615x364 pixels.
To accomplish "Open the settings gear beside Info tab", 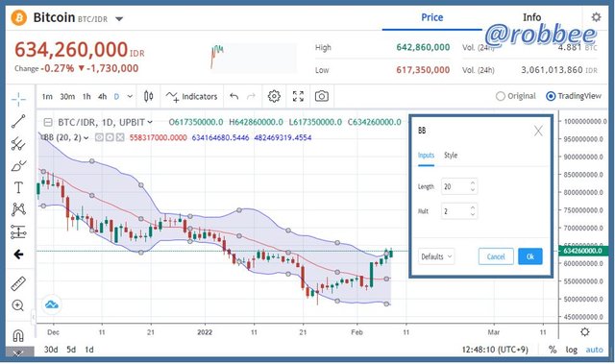I will point(596,17).
